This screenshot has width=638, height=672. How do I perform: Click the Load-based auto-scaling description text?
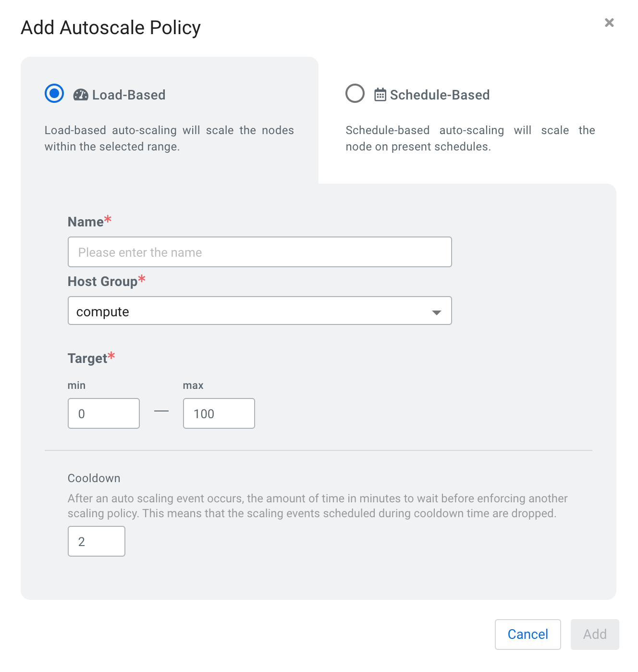[169, 138]
